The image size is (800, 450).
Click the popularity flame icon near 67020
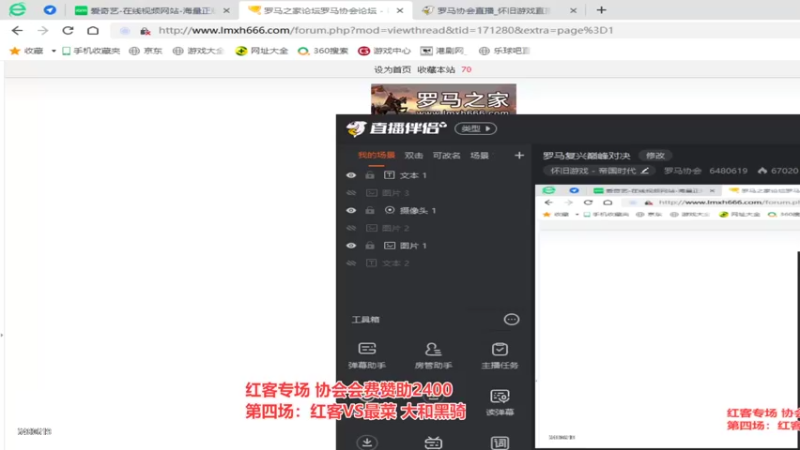tap(762, 171)
